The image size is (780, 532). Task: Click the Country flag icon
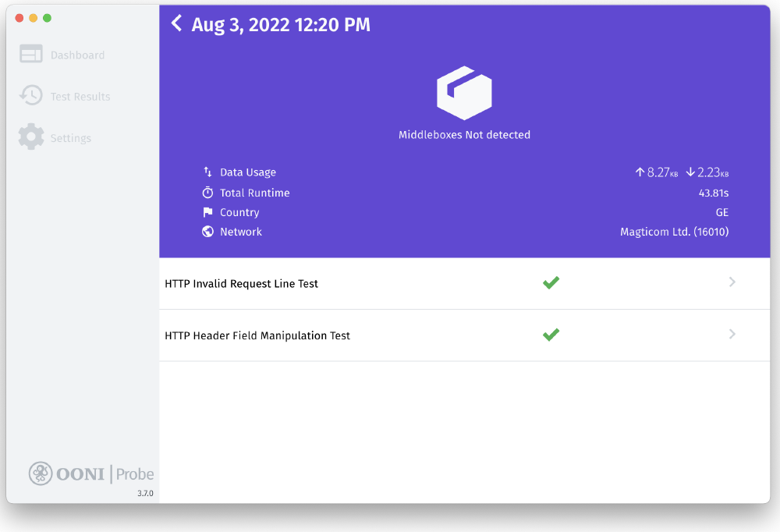(207, 211)
